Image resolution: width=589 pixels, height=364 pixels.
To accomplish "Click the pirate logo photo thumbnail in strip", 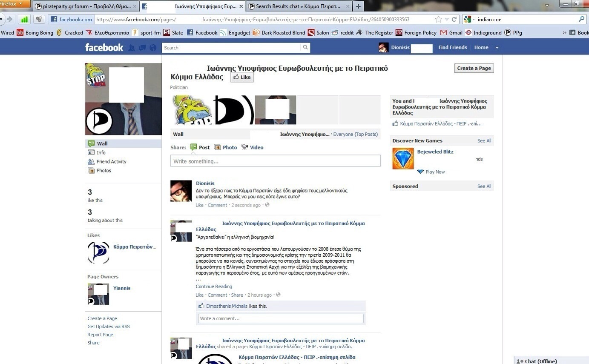I will (x=233, y=110).
